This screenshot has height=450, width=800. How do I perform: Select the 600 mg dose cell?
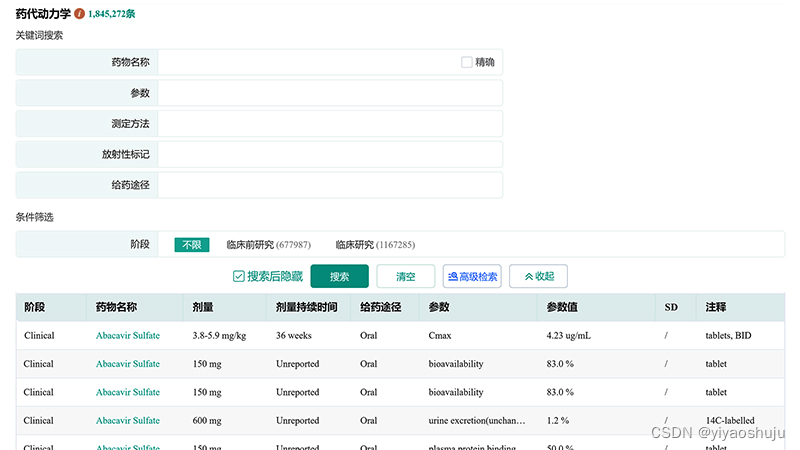[x=207, y=421]
